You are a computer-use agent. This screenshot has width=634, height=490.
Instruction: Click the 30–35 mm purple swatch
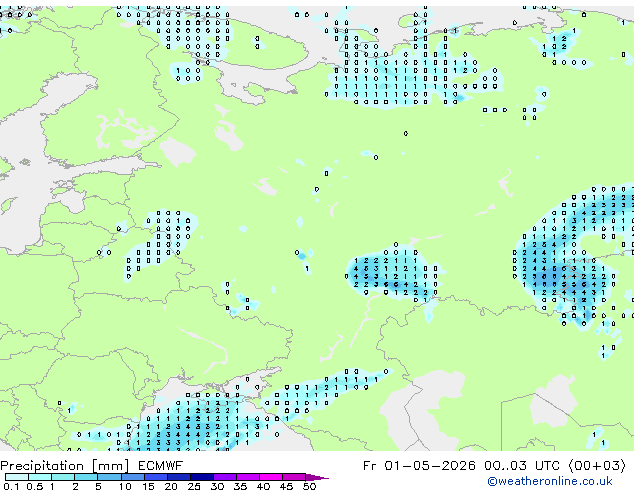tap(224, 477)
